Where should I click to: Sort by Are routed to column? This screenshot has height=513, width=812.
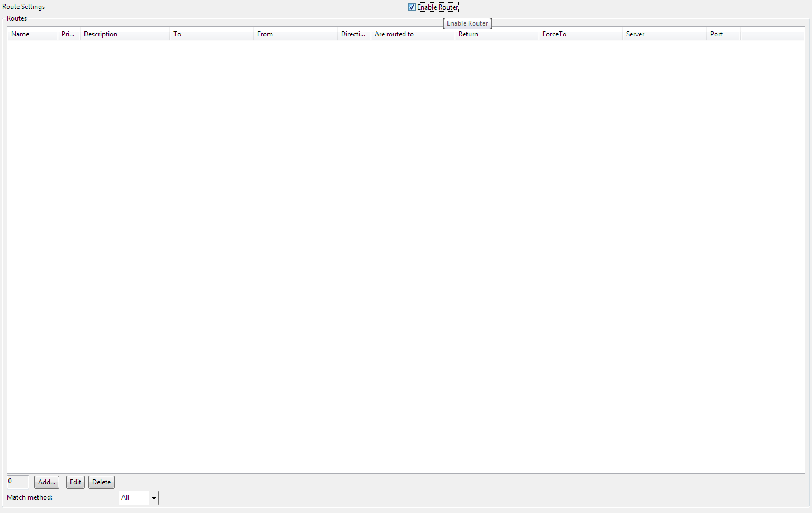[x=413, y=34]
